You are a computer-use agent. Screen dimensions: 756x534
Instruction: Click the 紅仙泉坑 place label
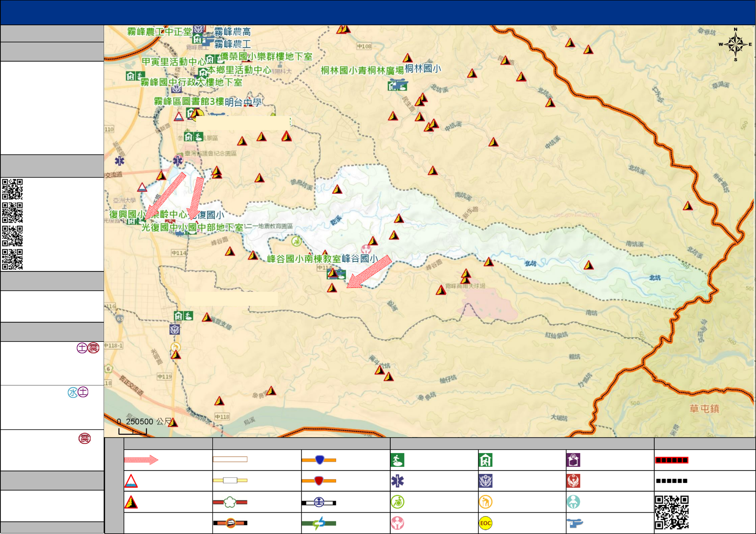tap(556, 335)
